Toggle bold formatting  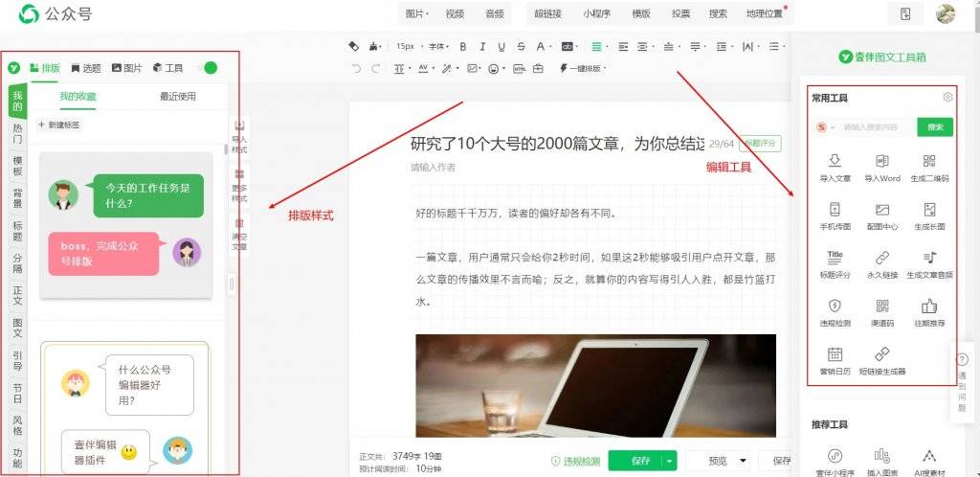[463, 46]
